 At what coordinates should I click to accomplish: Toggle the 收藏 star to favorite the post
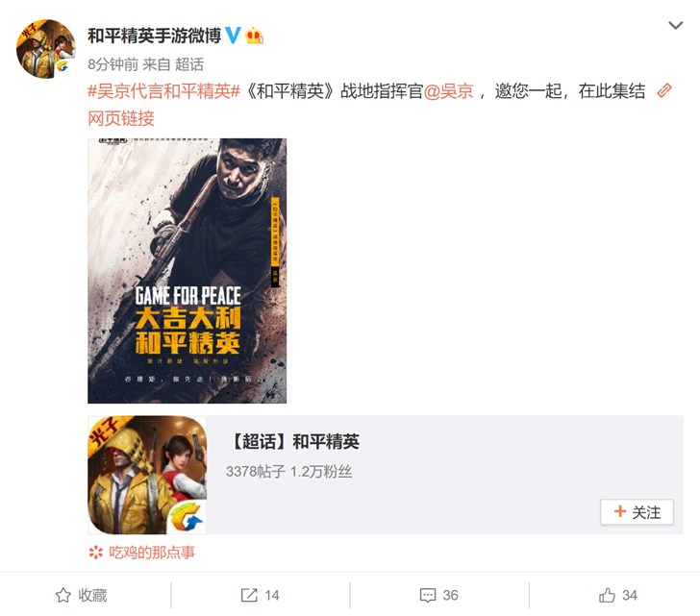point(62,596)
